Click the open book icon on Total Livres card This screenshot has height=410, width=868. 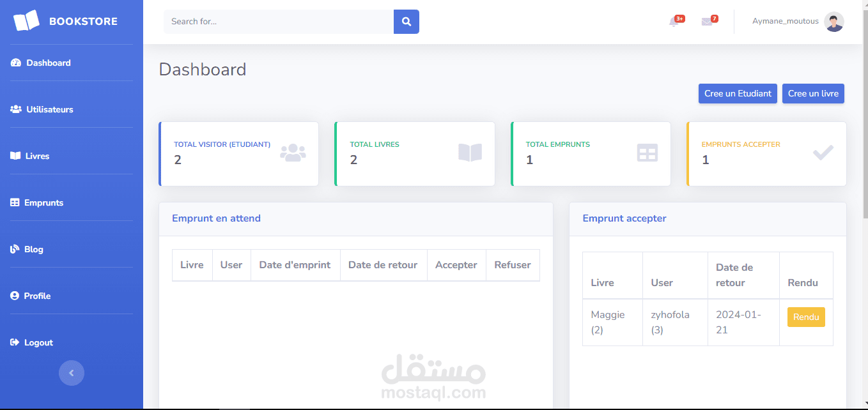click(470, 153)
